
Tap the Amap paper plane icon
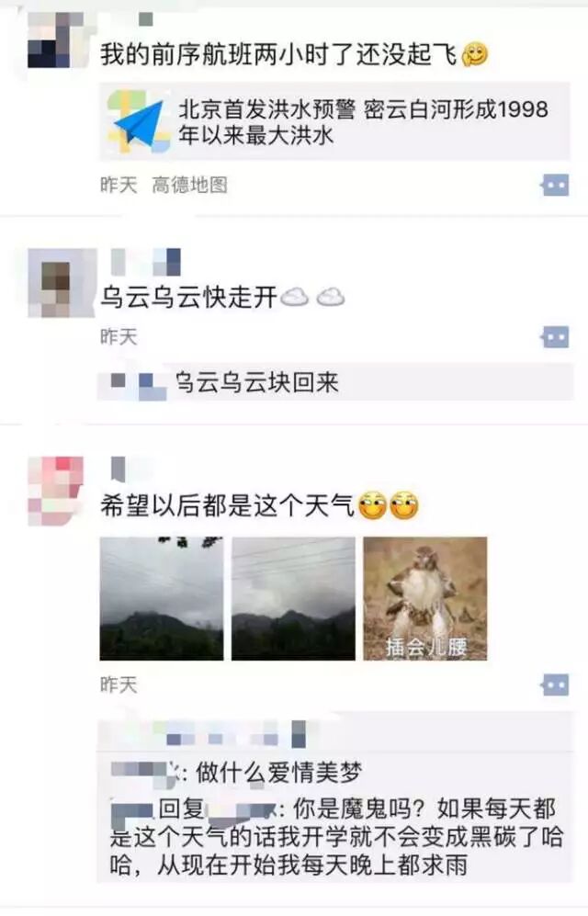[139, 121]
